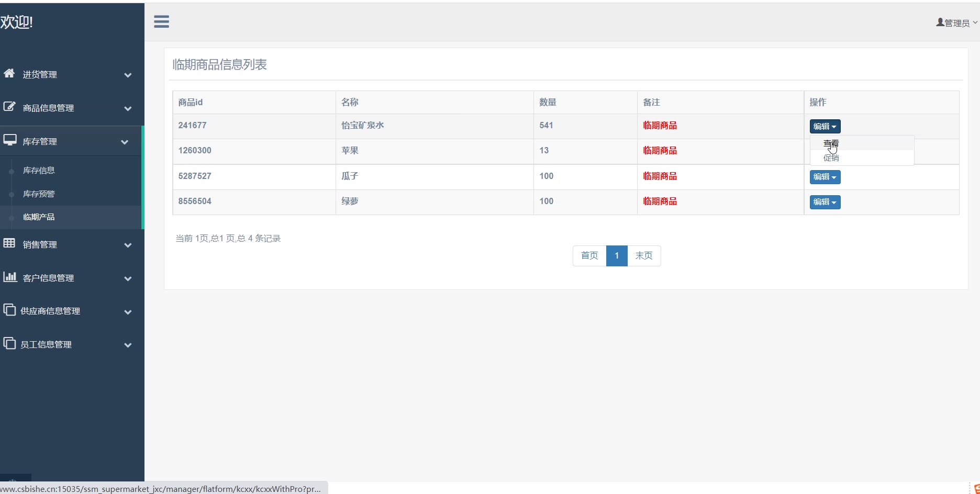980x494 pixels.
Task: Click the home icon beside 进货管理
Action: (x=9, y=73)
